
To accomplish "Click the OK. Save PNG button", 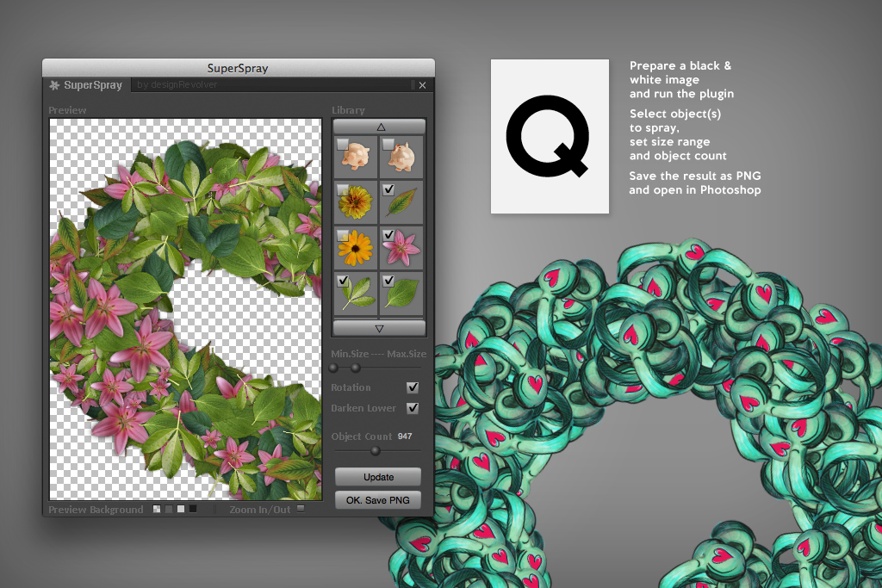I will [378, 500].
